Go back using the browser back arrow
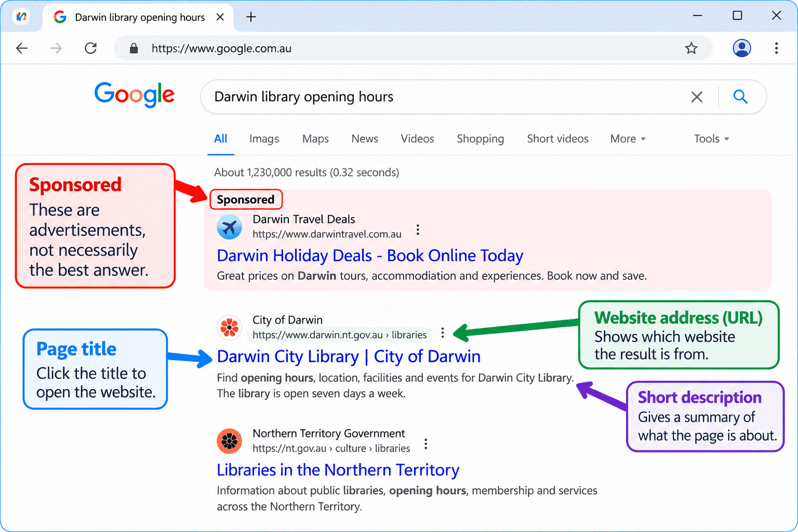Image resolution: width=798 pixels, height=532 pixels. click(22, 48)
